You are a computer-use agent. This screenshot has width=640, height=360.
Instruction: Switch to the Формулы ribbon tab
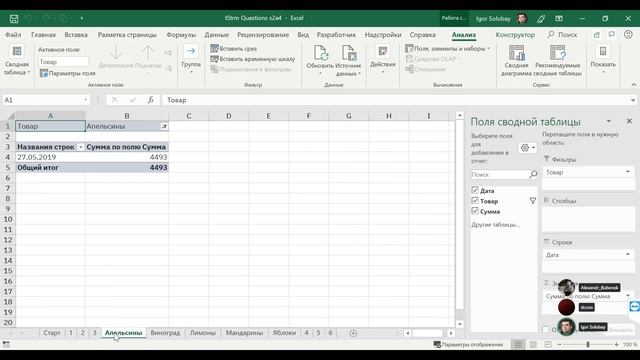[x=181, y=35]
